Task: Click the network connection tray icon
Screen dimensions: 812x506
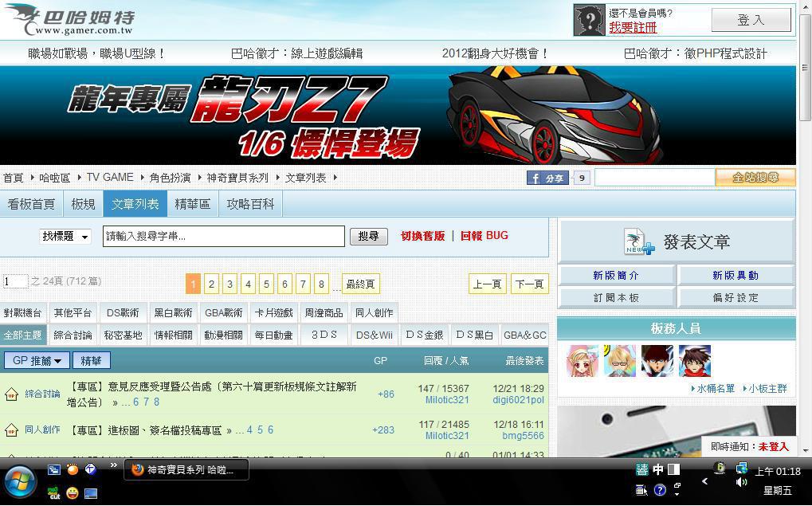Action: (742, 468)
